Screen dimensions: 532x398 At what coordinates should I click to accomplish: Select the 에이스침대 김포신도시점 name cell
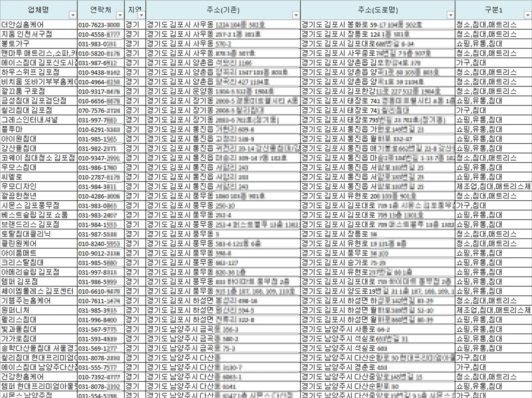tap(39, 63)
